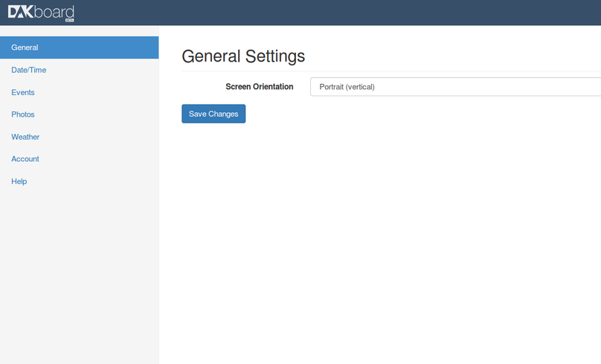This screenshot has width=601, height=364.
Task: Click the General Settings heading
Action: (243, 56)
